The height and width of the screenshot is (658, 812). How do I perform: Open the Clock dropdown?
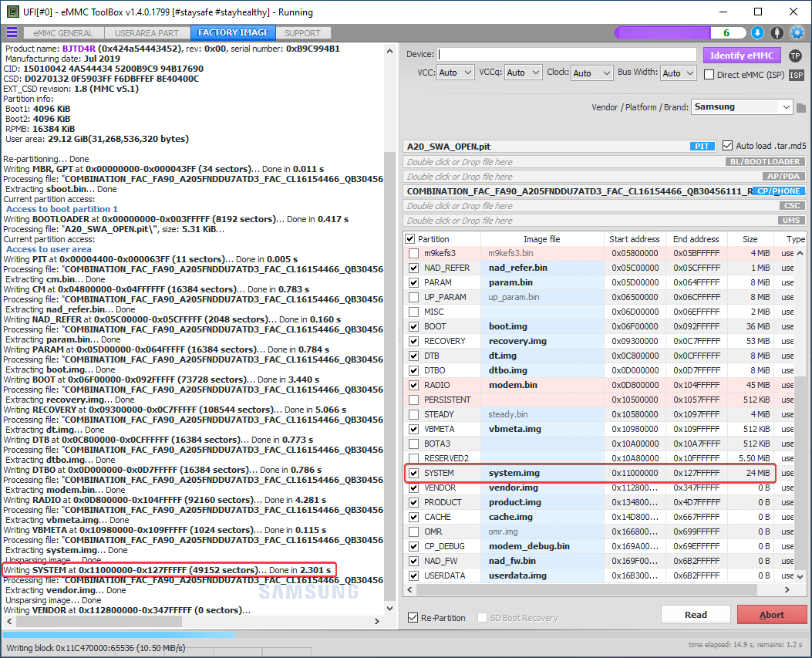[592, 73]
